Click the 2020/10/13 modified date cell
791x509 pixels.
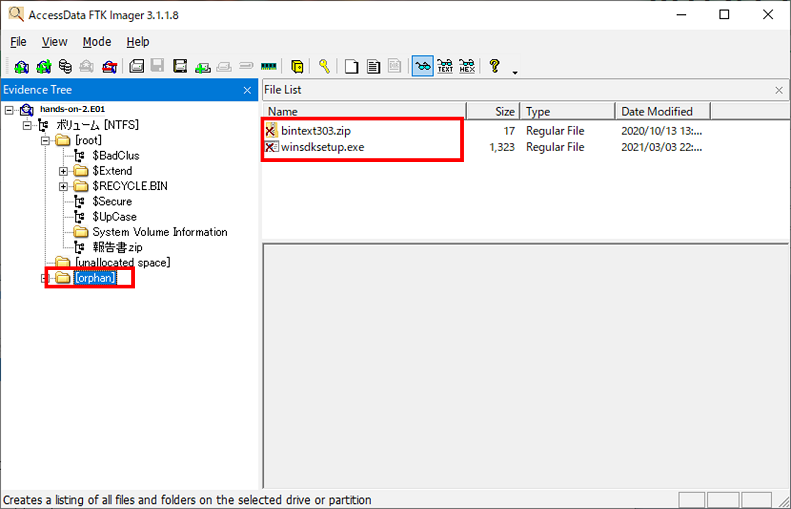(661, 131)
